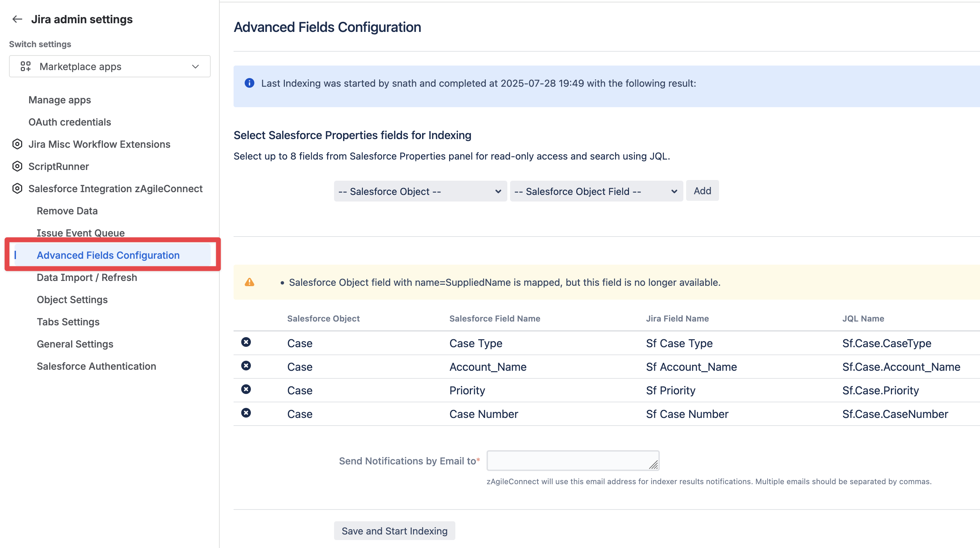Click the Advanced Fields Configuration page heading

pos(327,27)
